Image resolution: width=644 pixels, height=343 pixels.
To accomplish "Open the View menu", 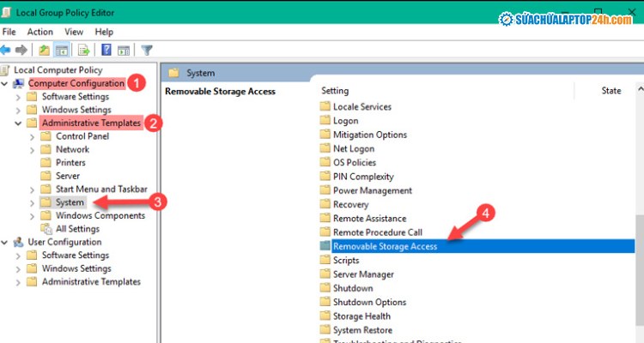I will (74, 32).
